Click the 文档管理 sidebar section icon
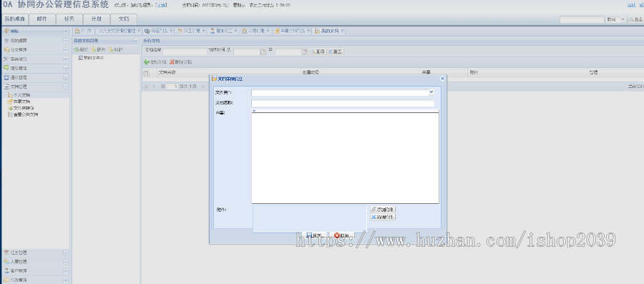 click(6, 87)
